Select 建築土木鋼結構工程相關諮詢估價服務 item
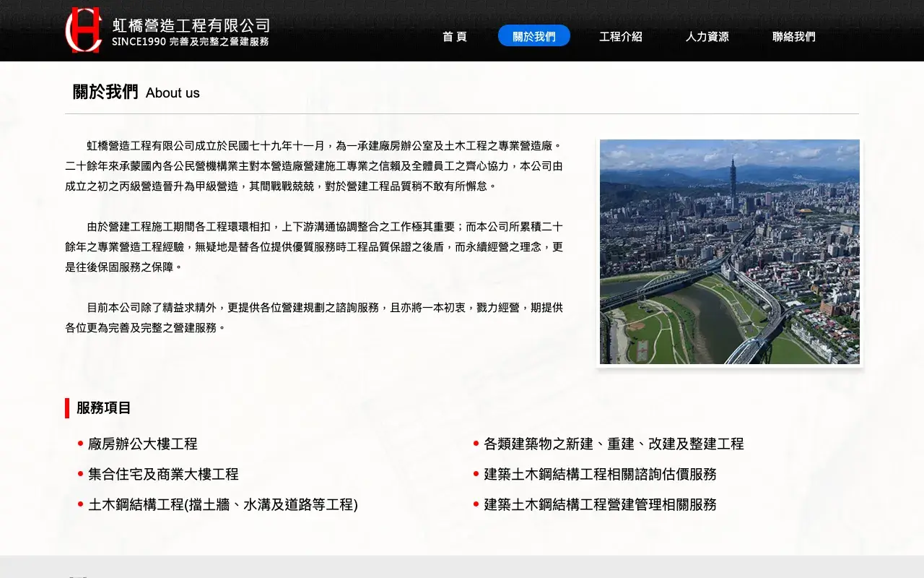This screenshot has height=578, width=924. tap(600, 474)
